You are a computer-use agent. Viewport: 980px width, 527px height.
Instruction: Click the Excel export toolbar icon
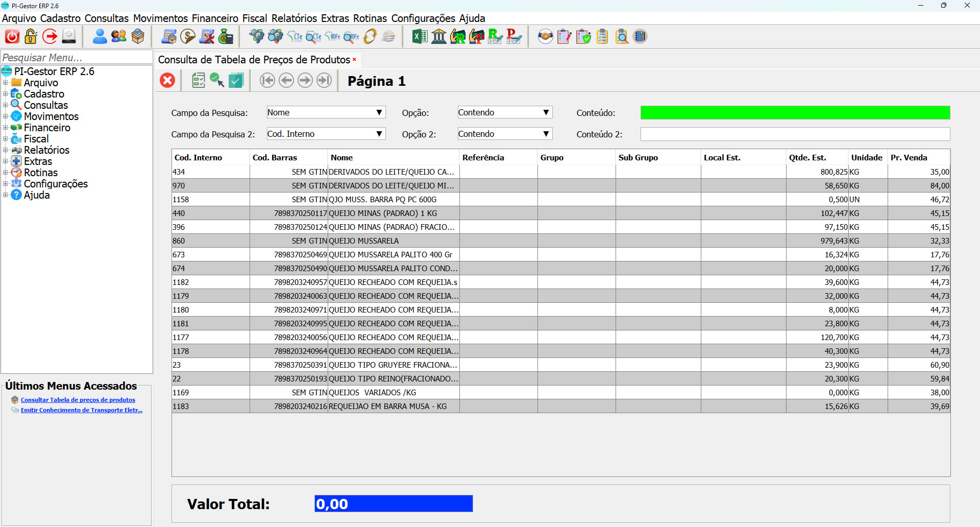coord(420,37)
